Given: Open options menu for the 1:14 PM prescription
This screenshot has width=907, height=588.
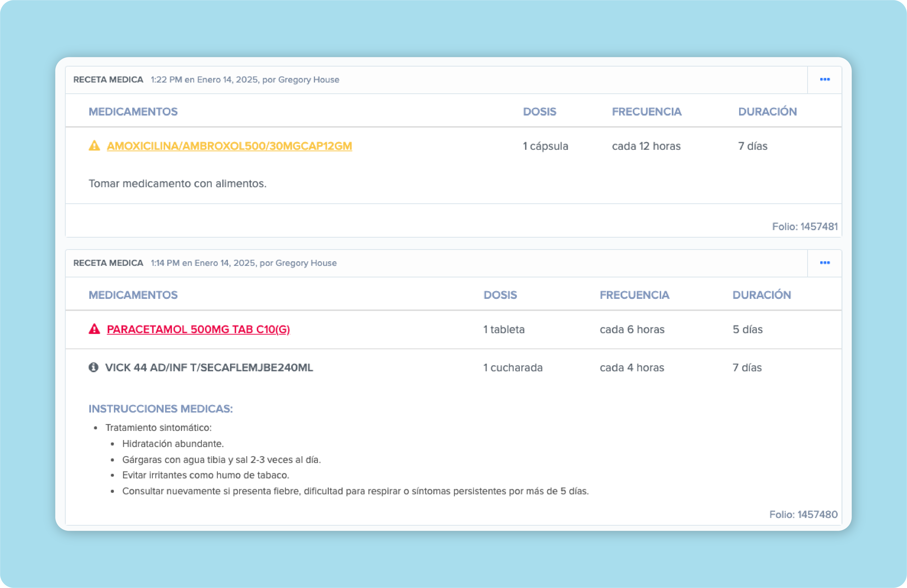Looking at the screenshot, I should 825,263.
